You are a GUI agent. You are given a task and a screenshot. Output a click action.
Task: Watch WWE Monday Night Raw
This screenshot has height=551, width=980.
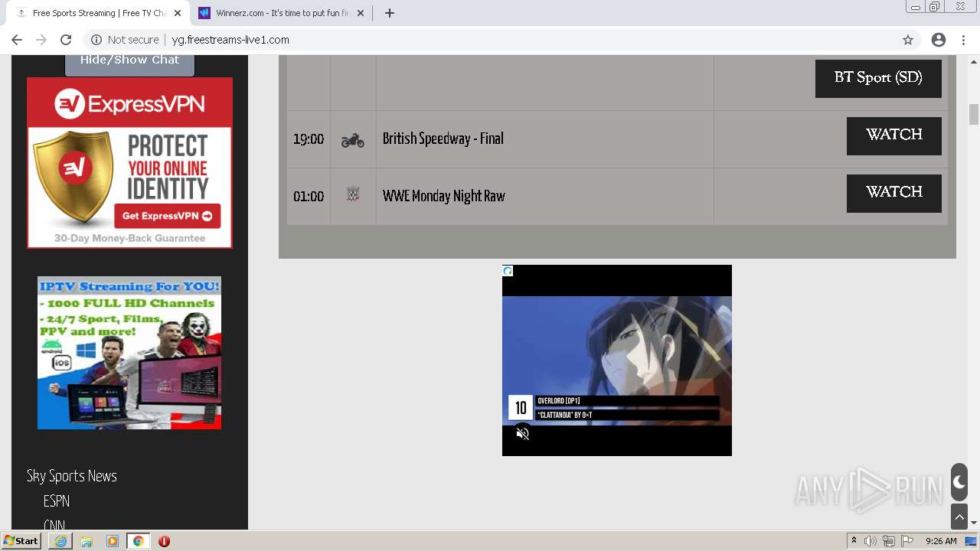[894, 193]
